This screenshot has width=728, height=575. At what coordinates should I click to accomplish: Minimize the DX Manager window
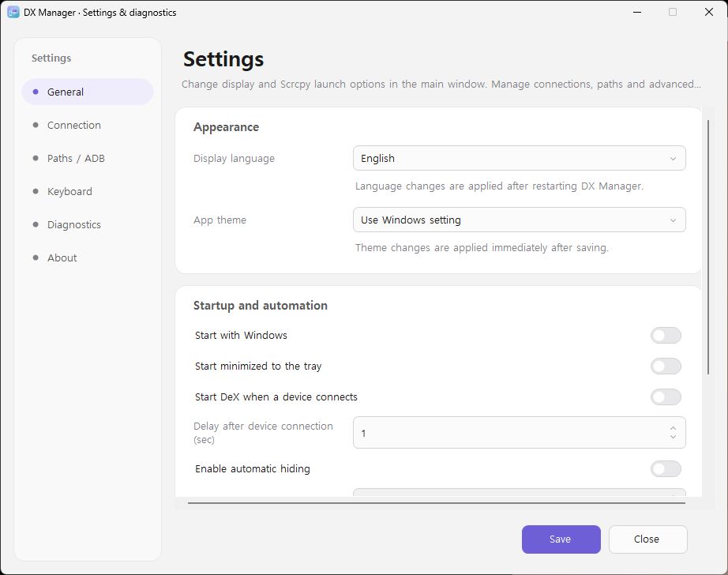coord(637,12)
